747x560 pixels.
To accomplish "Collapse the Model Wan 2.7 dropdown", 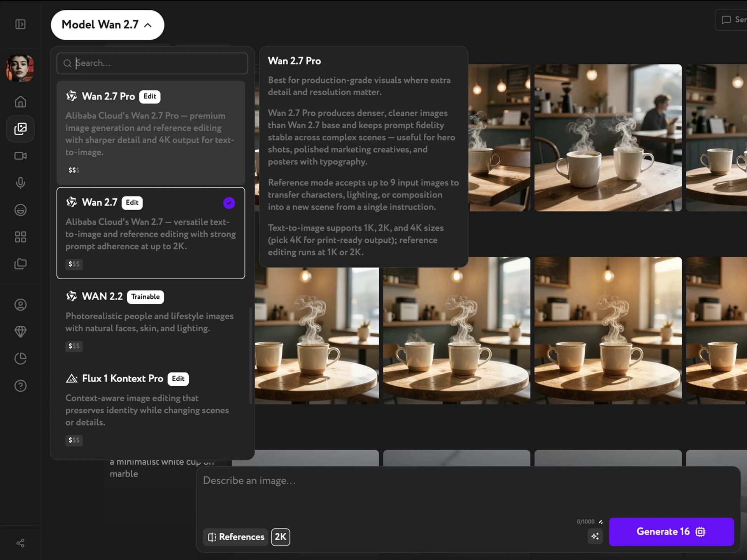I will point(107,25).
